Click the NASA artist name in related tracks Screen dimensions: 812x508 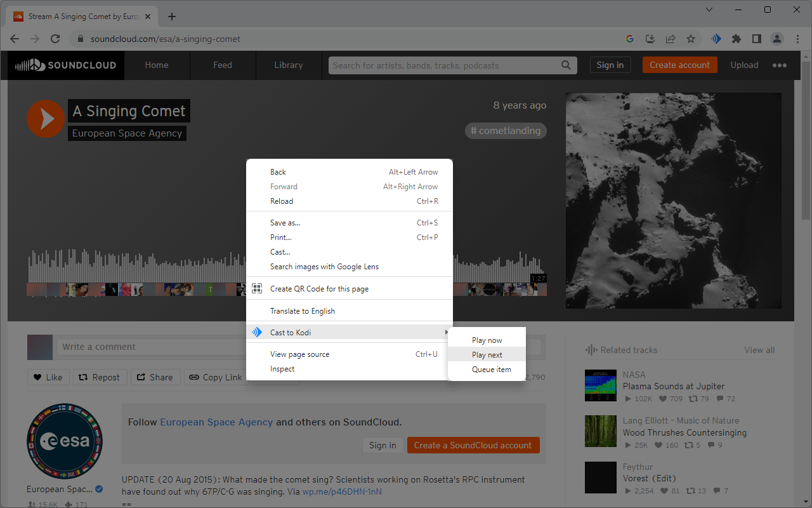click(x=634, y=375)
